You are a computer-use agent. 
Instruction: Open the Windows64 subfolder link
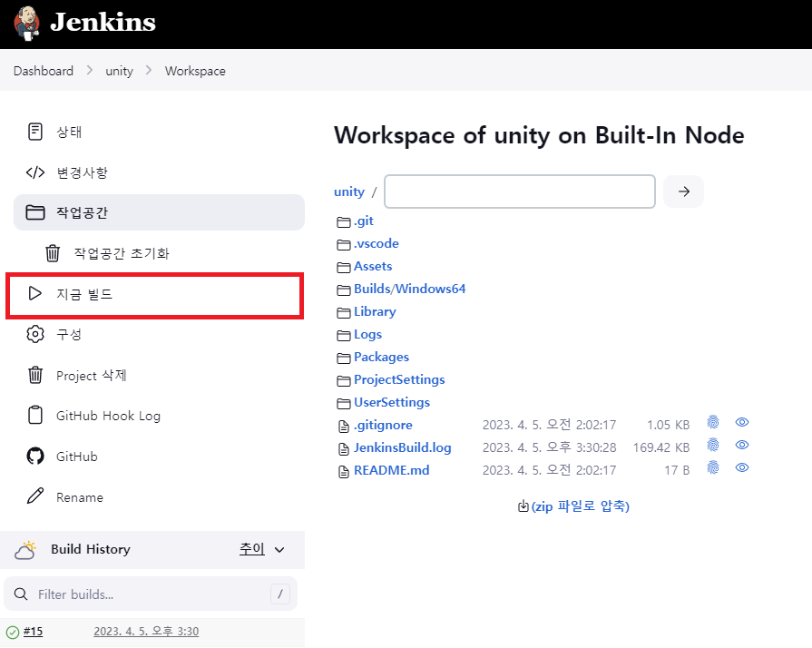click(431, 289)
